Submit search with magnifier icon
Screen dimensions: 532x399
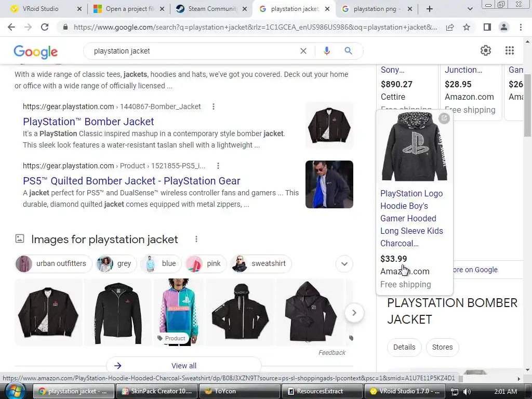click(348, 51)
